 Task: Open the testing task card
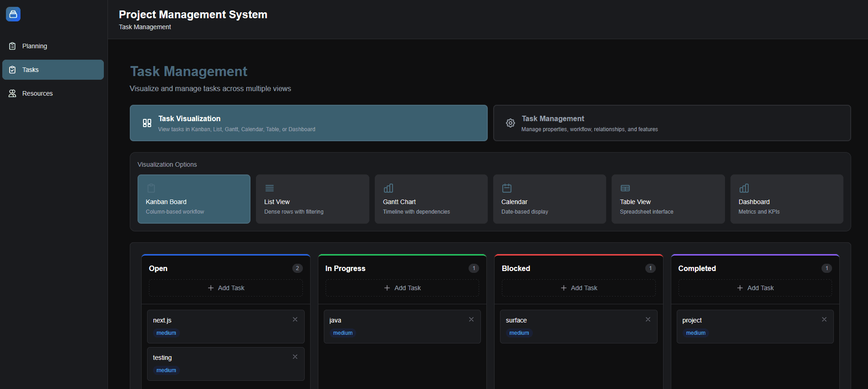tap(226, 364)
